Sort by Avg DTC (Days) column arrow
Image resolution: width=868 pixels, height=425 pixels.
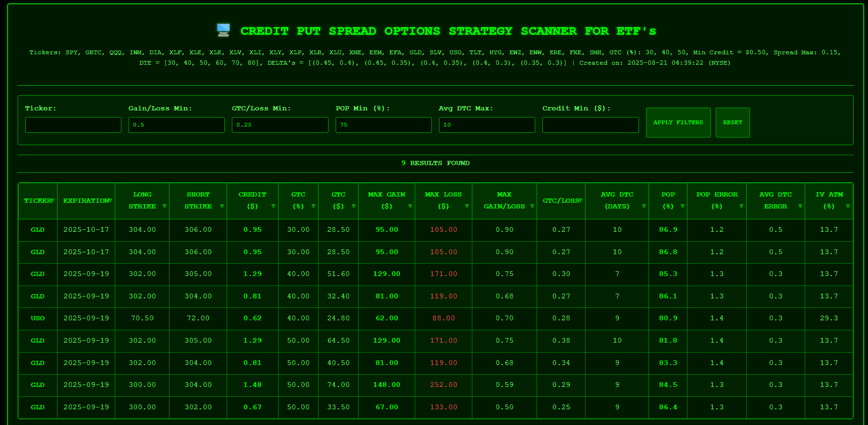point(644,207)
